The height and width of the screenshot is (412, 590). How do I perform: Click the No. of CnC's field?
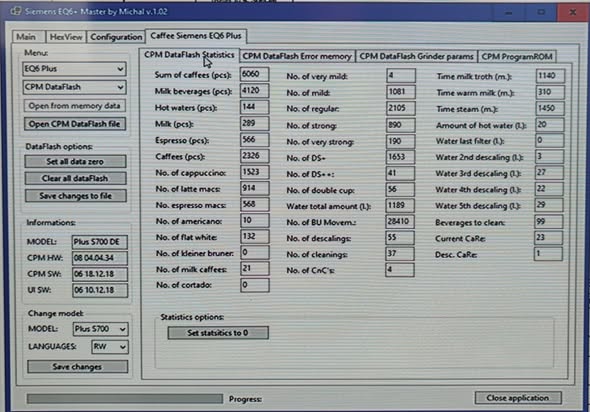(x=400, y=270)
